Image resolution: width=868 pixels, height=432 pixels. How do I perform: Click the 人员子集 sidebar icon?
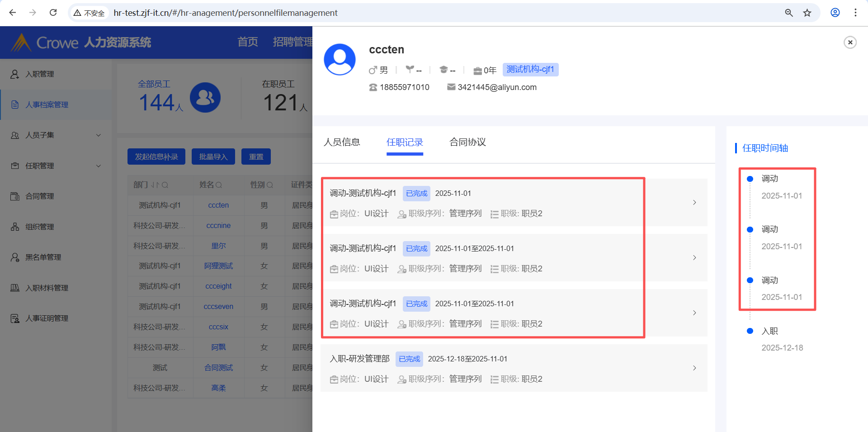click(15, 135)
